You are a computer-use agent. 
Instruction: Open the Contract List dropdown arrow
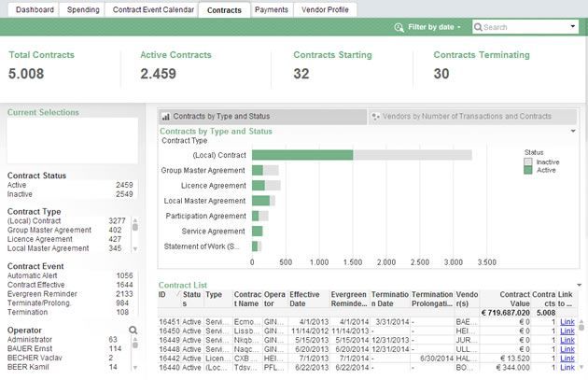pyautogui.click(x=580, y=285)
